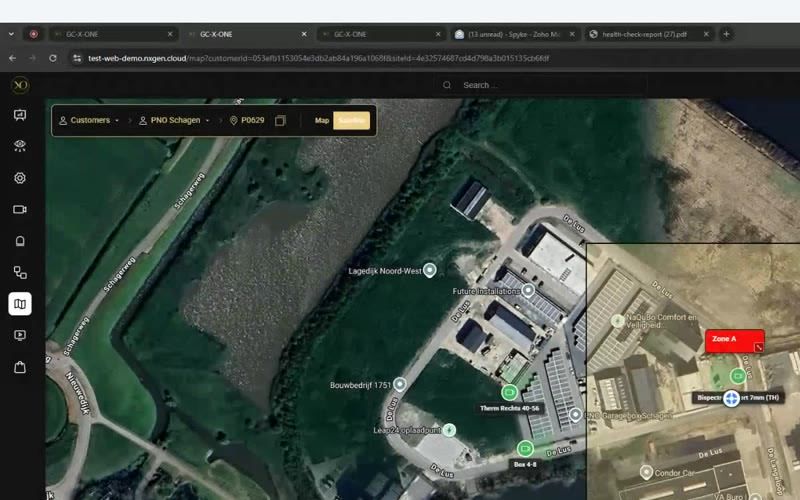Switch to Satellite view

[x=352, y=120]
